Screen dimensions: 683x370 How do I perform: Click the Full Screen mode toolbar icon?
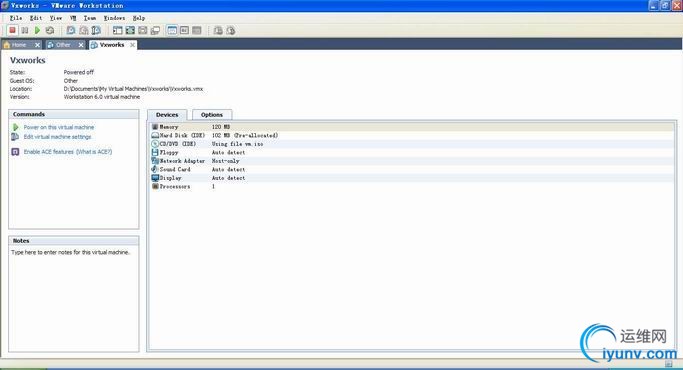click(130, 30)
